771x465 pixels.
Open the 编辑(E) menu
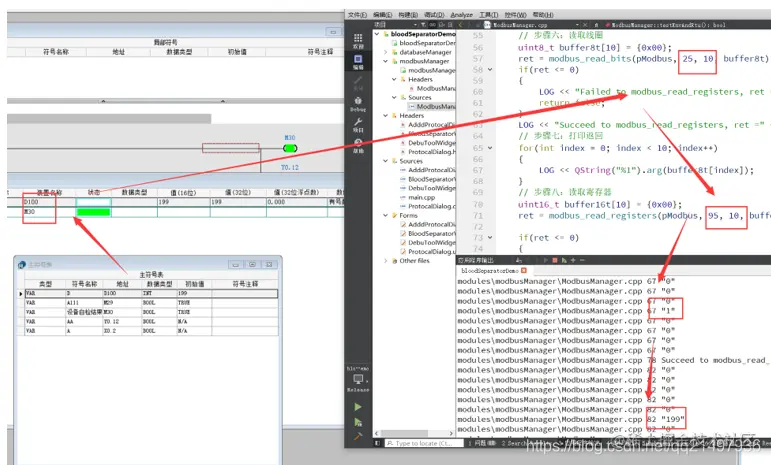coord(382,15)
